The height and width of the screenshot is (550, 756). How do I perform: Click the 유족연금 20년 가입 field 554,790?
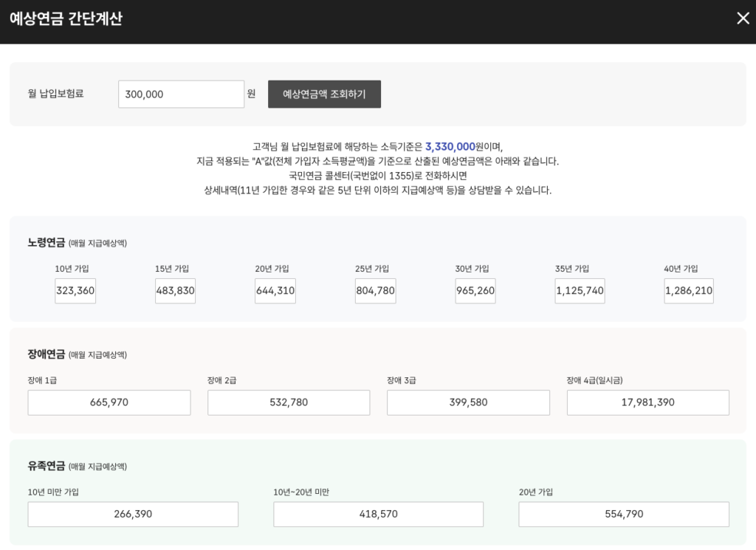click(624, 515)
